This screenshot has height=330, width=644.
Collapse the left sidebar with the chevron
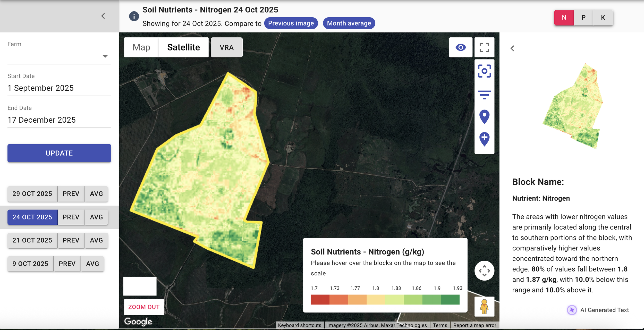[103, 16]
